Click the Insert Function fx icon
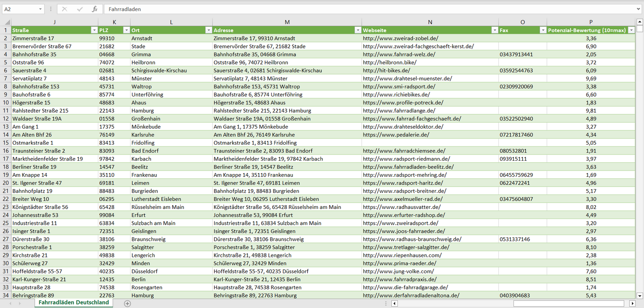Screen dimensions: 644x308 pos(94,9)
